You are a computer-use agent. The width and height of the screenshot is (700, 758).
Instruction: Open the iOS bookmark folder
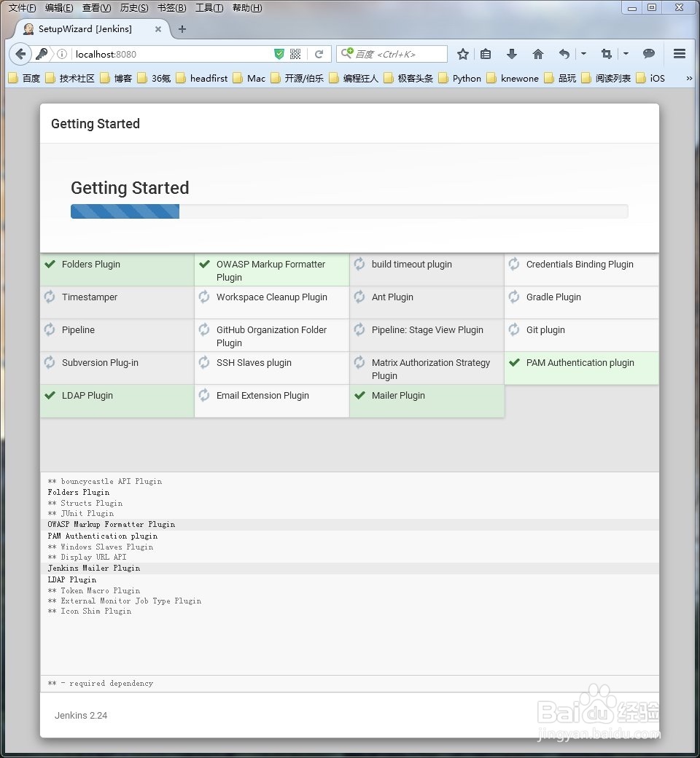point(650,78)
